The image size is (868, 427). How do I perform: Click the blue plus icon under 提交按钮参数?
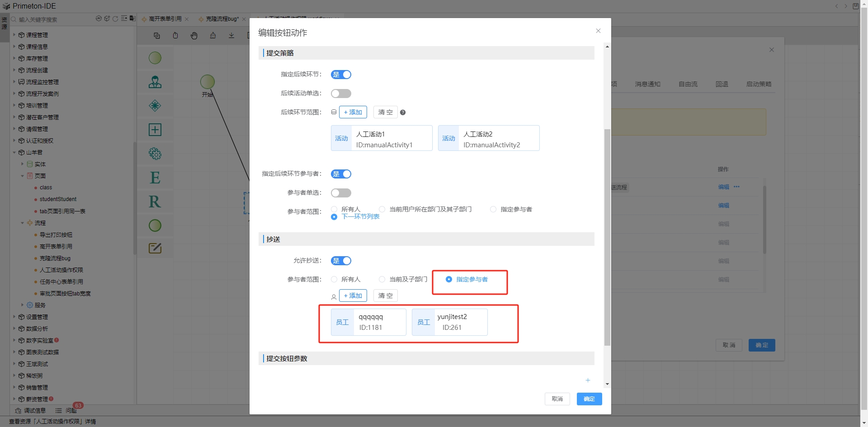pos(588,380)
